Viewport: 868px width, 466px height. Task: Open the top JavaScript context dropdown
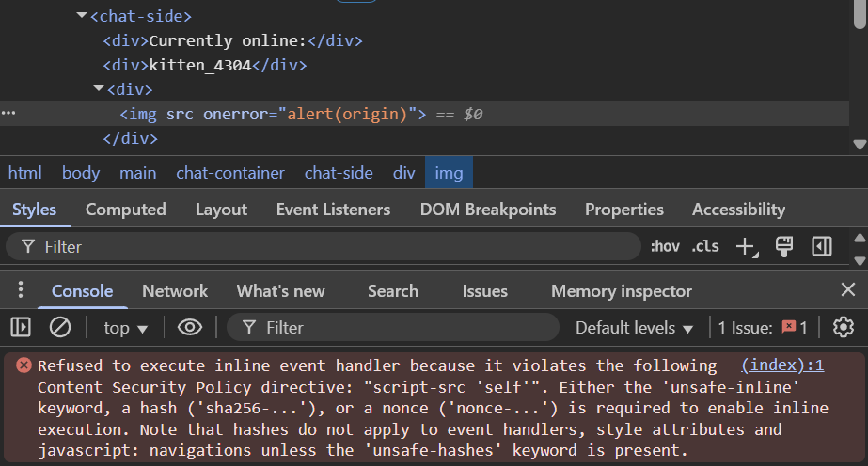[126, 328]
